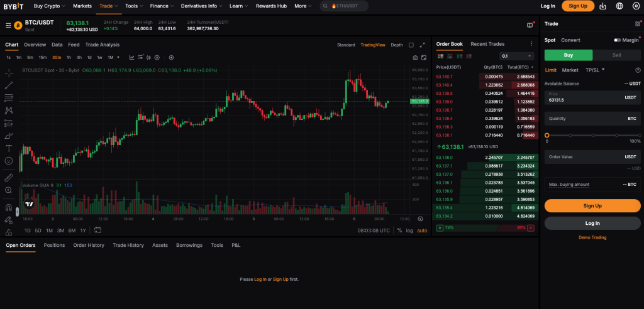Toggle the chart layout square checkbox
This screenshot has height=309, width=644.
coord(411,45)
